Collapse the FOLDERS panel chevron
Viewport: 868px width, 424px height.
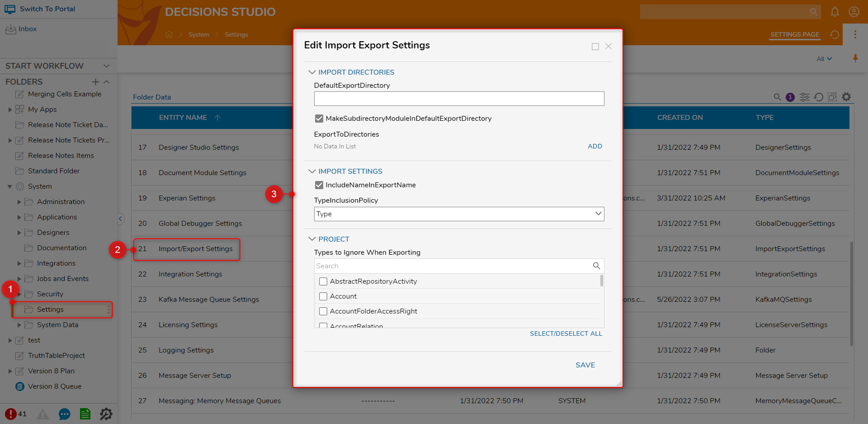[x=107, y=81]
